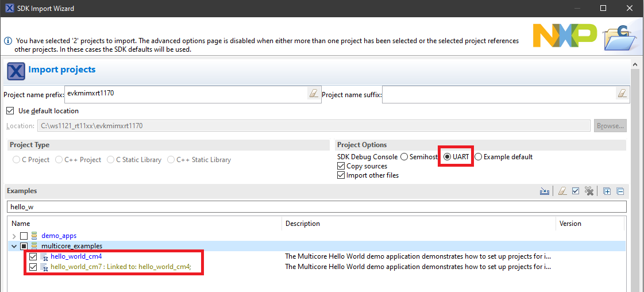Click the Description column header
This screenshot has height=292, width=644.
pos(303,224)
